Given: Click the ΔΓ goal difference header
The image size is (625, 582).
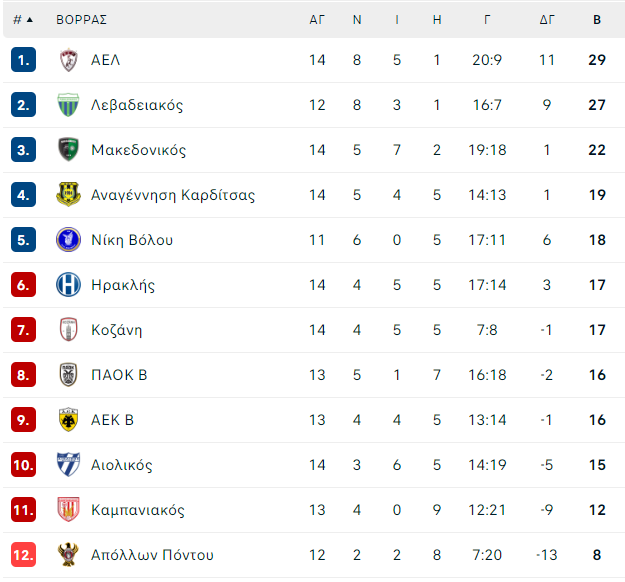Looking at the screenshot, I should (x=547, y=20).
